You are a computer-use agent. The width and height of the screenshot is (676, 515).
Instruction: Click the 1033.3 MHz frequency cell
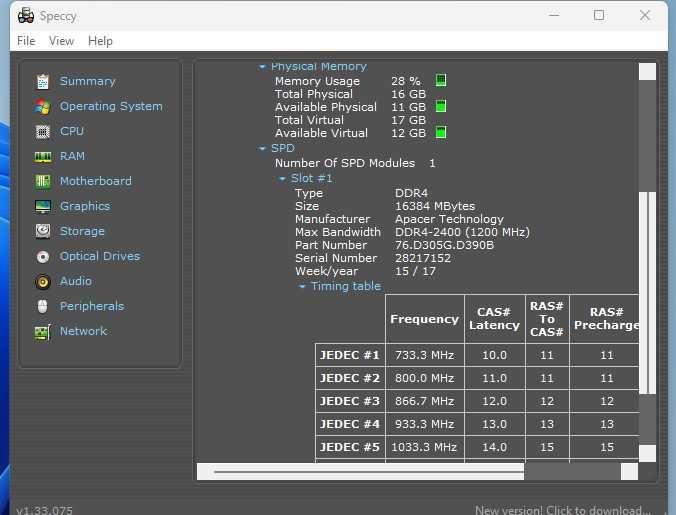425,447
